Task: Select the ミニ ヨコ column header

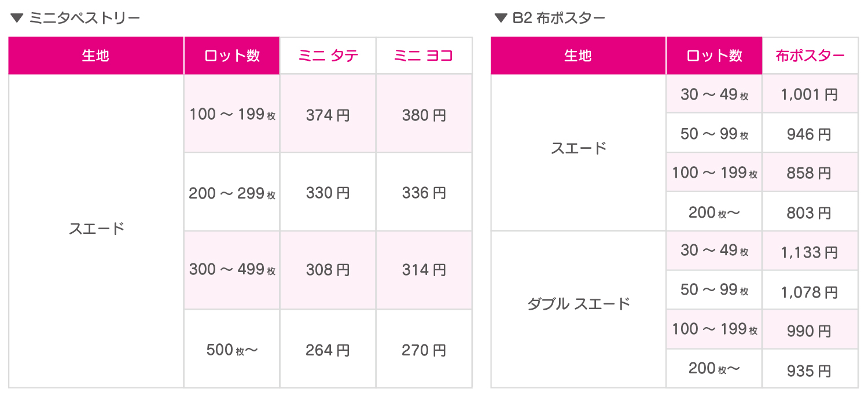Action: tap(424, 56)
